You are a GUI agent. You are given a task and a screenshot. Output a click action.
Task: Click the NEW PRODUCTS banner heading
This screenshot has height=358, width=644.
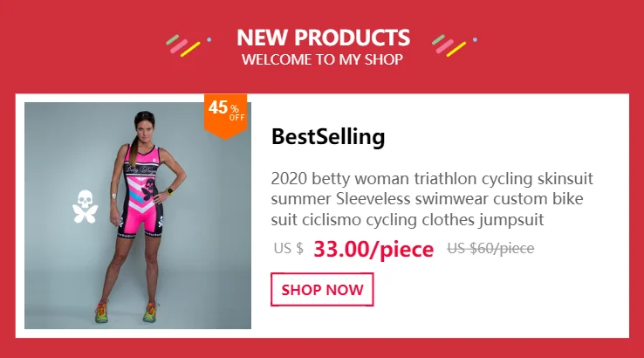tap(323, 38)
